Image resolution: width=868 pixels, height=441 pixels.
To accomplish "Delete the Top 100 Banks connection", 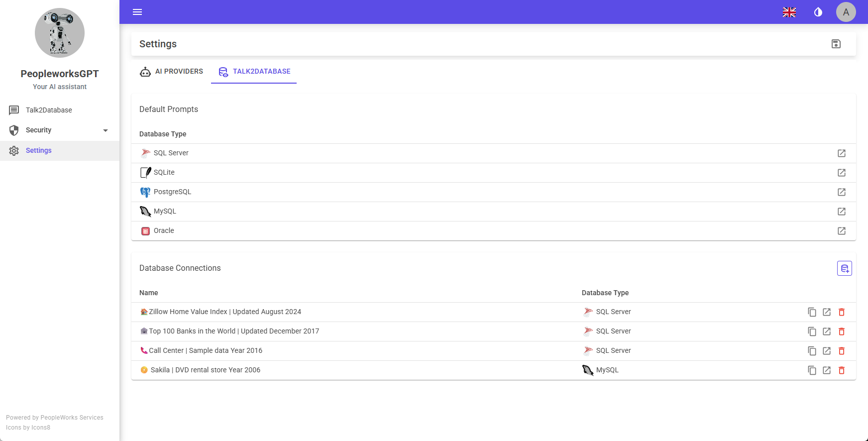I will click(x=842, y=331).
